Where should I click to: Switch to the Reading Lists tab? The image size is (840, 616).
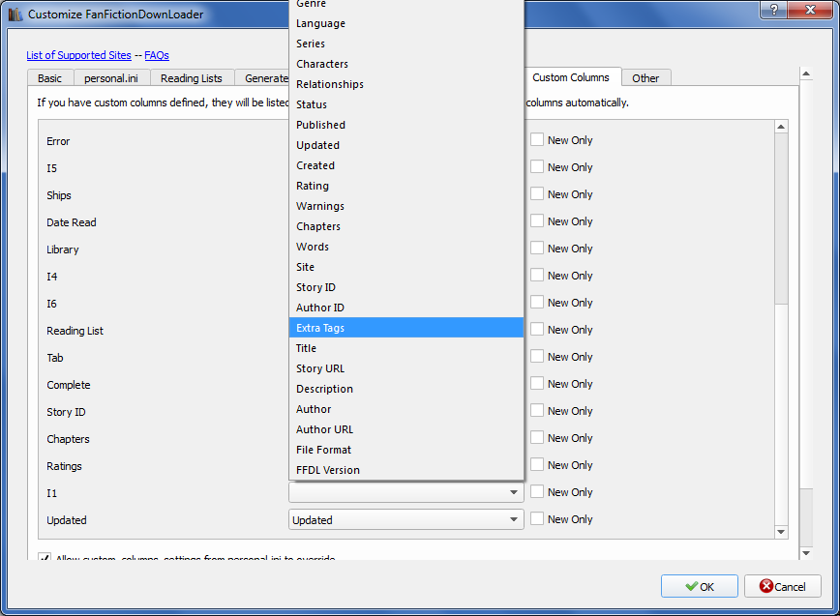tap(192, 78)
